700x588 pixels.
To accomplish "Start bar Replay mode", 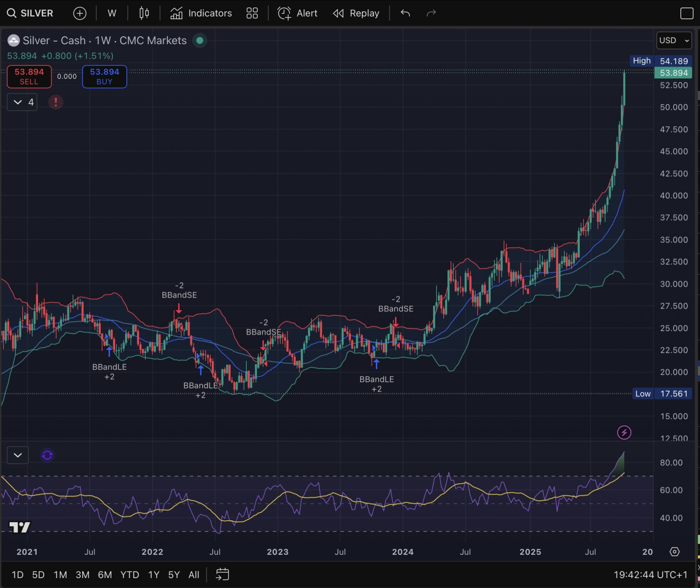I will point(356,13).
